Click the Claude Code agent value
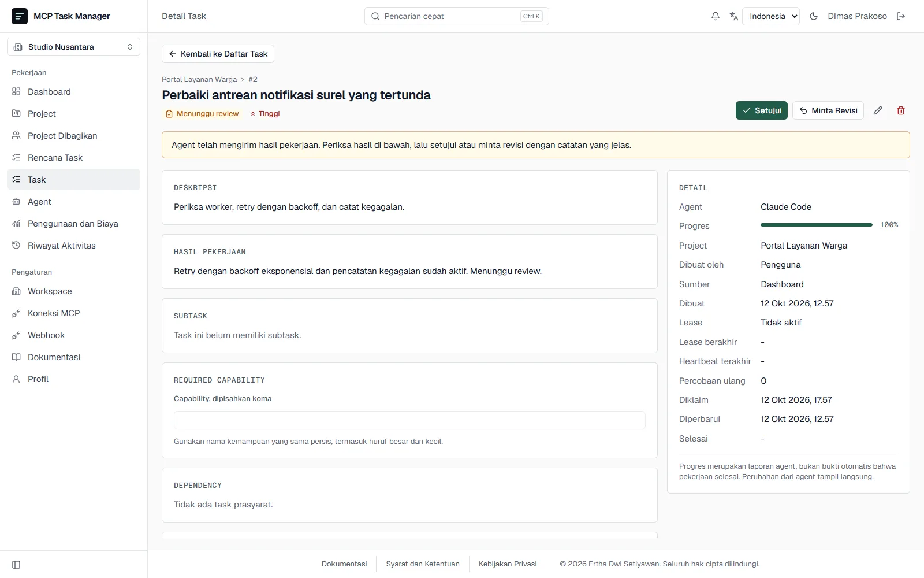The image size is (924, 578). click(786, 207)
